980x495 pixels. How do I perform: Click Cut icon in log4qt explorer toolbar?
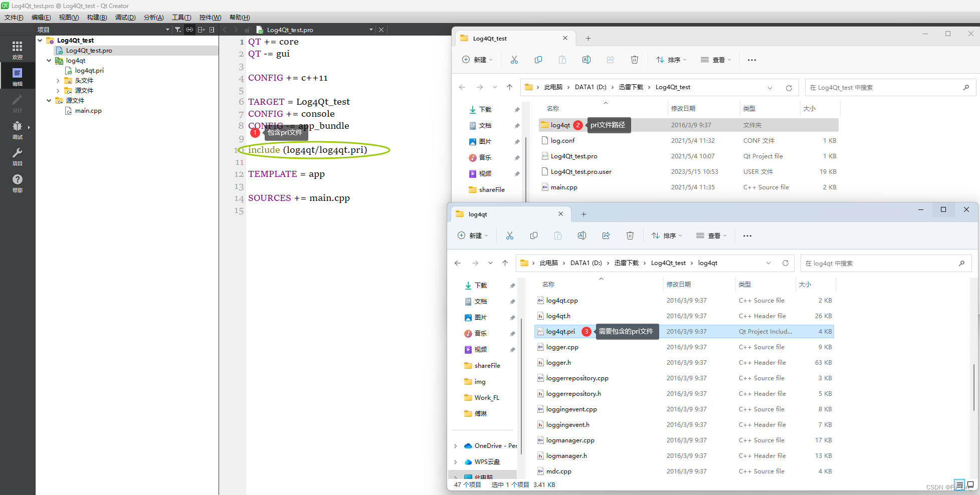[x=510, y=235]
